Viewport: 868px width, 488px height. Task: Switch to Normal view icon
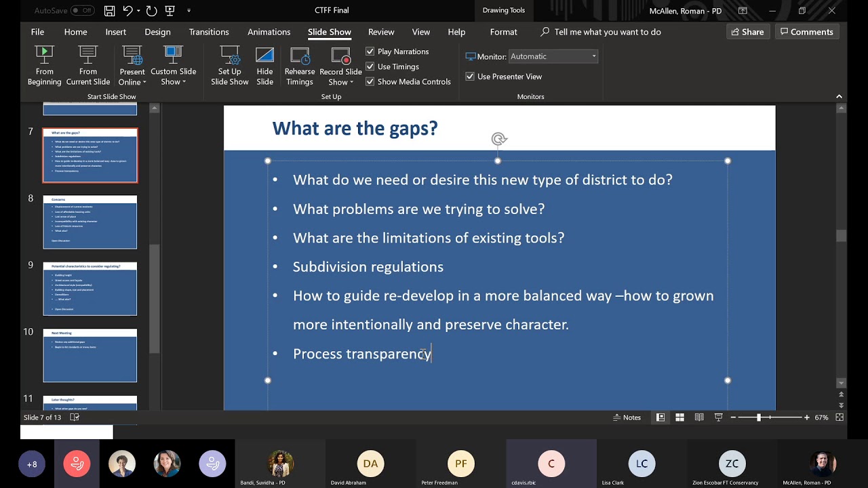click(x=660, y=418)
